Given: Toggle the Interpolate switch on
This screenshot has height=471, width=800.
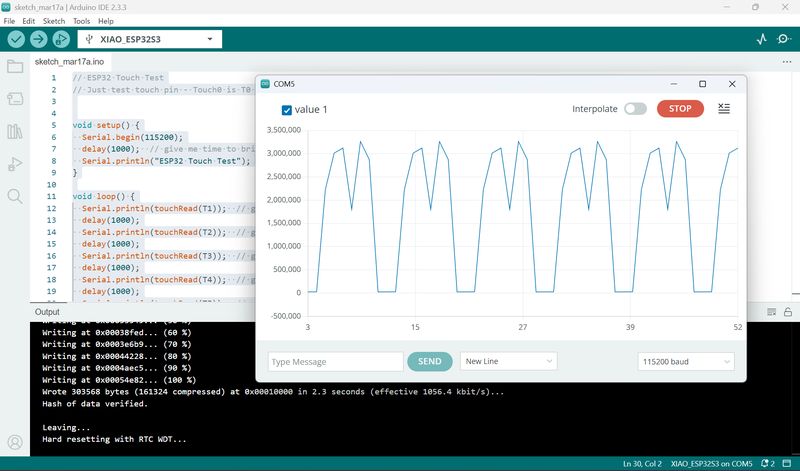Looking at the screenshot, I should [635, 109].
